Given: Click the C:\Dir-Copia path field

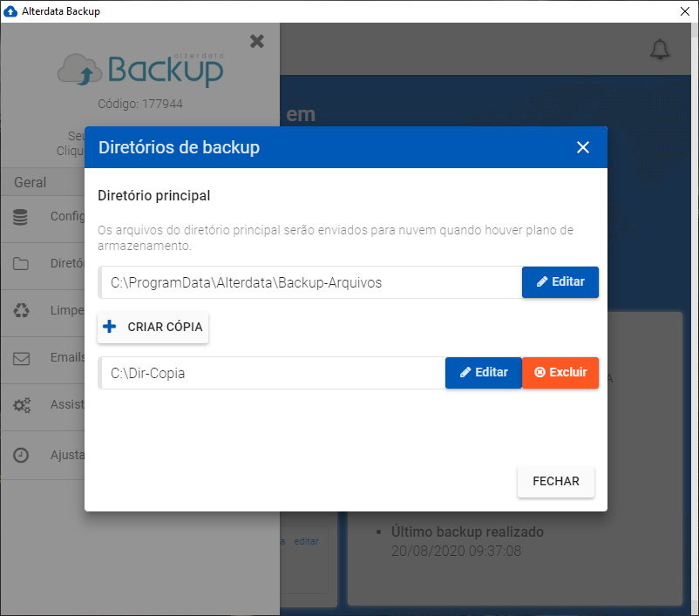Looking at the screenshot, I should pyautogui.click(x=272, y=373).
